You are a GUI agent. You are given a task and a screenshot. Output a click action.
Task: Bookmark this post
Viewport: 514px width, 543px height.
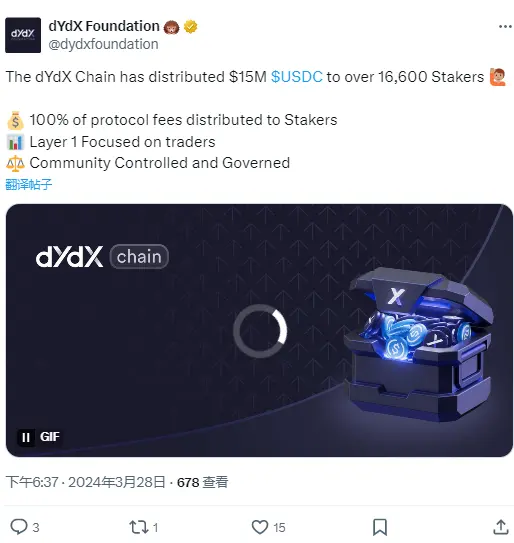coord(380,527)
